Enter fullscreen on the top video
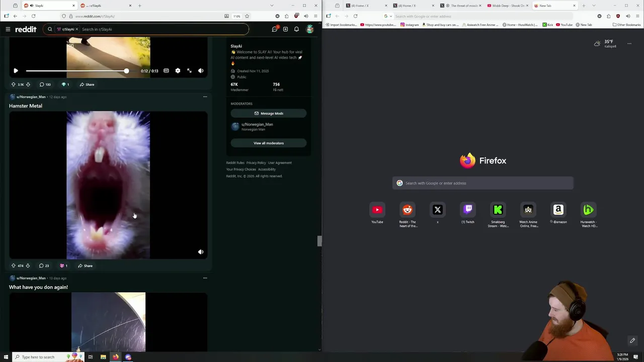The width and height of the screenshot is (644, 362). click(189, 71)
